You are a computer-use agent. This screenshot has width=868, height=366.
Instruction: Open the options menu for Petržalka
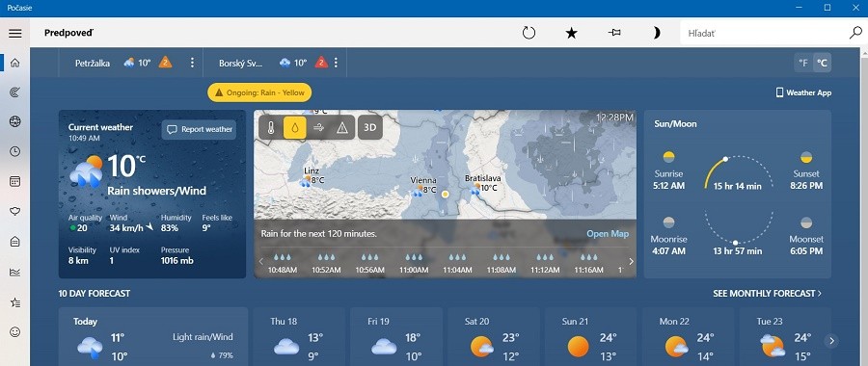192,63
